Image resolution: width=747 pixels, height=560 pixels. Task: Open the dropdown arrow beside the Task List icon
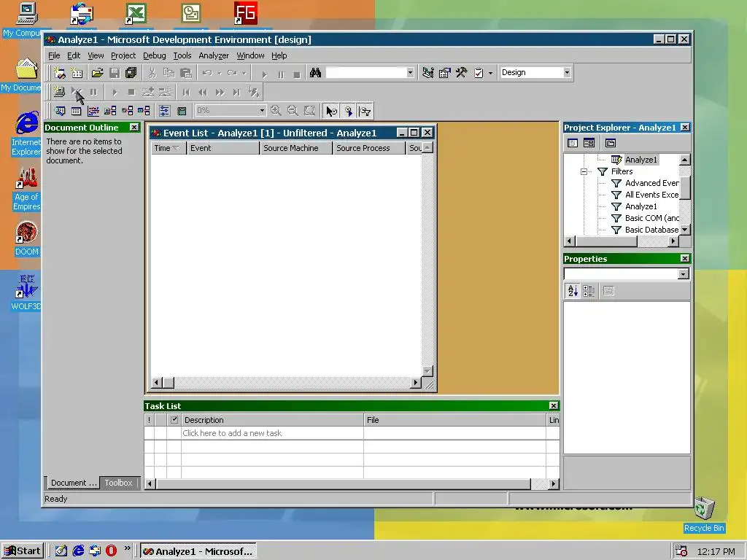point(490,73)
